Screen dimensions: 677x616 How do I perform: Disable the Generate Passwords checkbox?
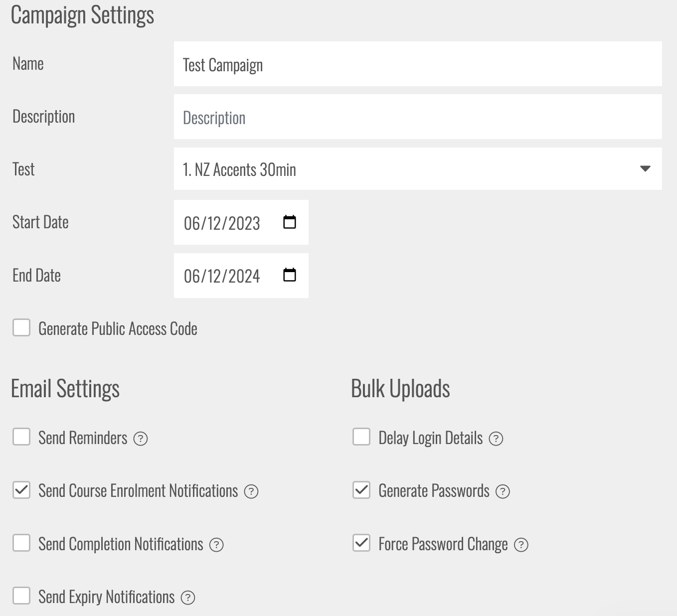coord(361,490)
